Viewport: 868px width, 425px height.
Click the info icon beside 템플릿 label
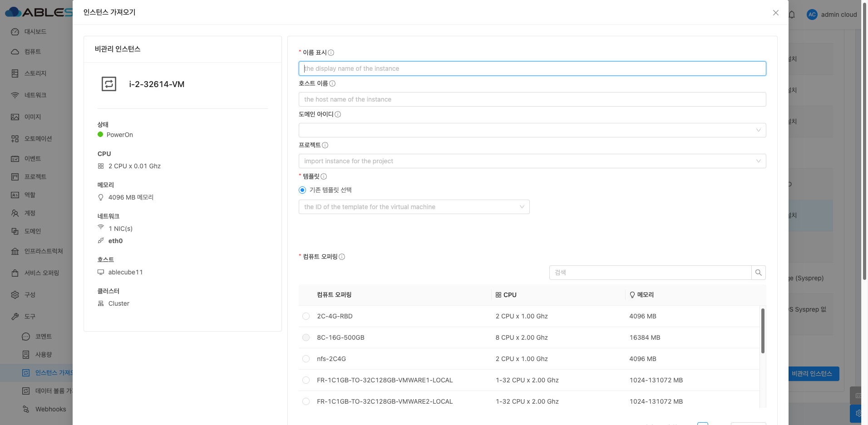[324, 176]
